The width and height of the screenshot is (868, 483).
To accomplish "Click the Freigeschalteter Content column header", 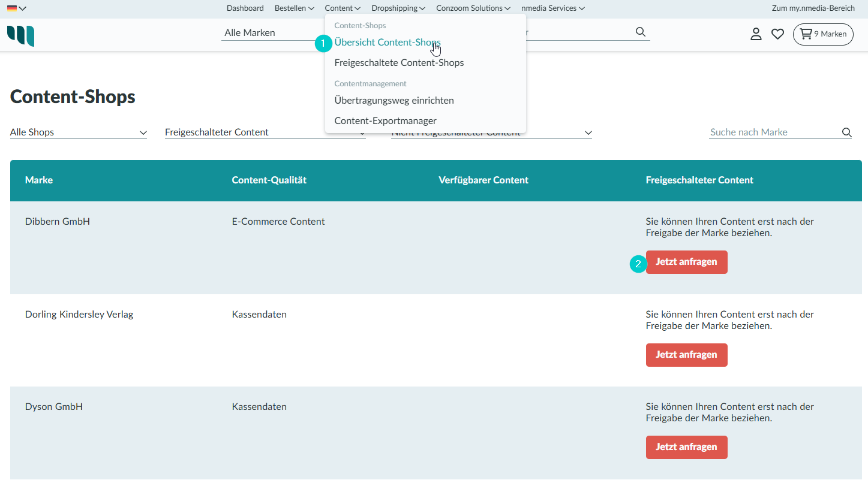I will tap(699, 180).
